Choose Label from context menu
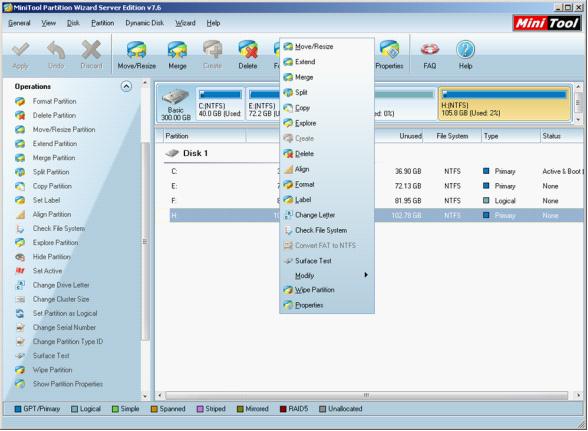Image resolution: width=588 pixels, height=431 pixels. point(327,200)
